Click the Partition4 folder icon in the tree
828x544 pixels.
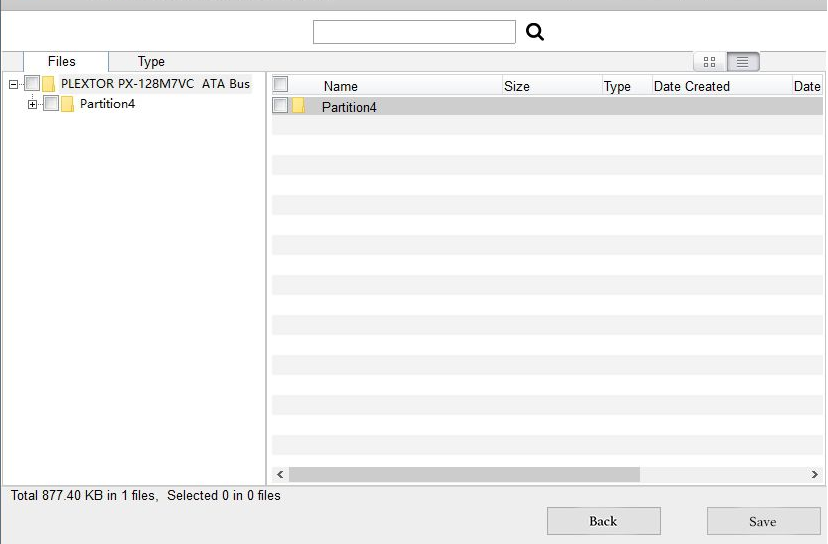pos(67,104)
